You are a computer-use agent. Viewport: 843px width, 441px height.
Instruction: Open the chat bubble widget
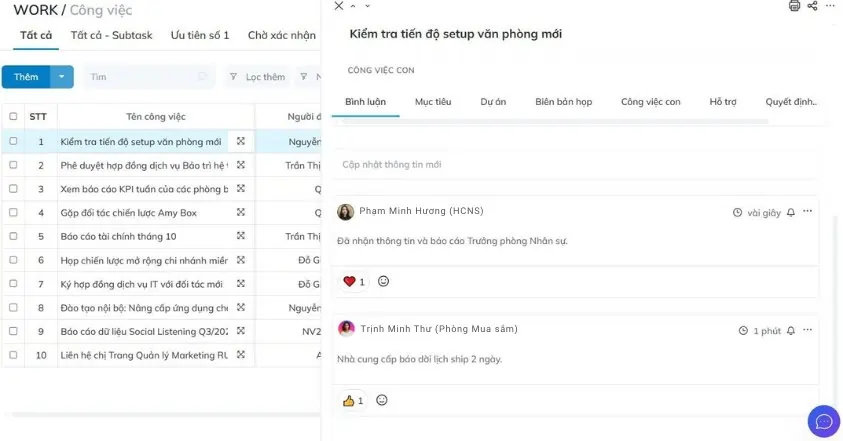pyautogui.click(x=824, y=421)
